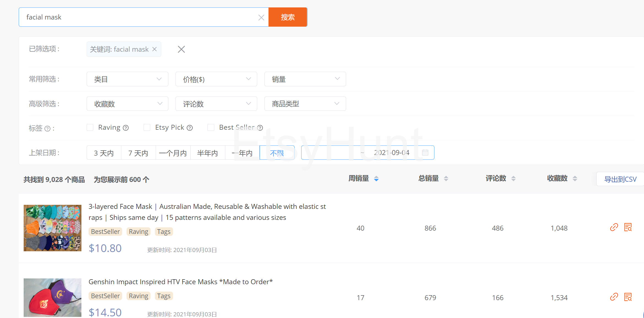Open link icon for 3-layered Face Mask
The width and height of the screenshot is (644, 318).
[614, 227]
